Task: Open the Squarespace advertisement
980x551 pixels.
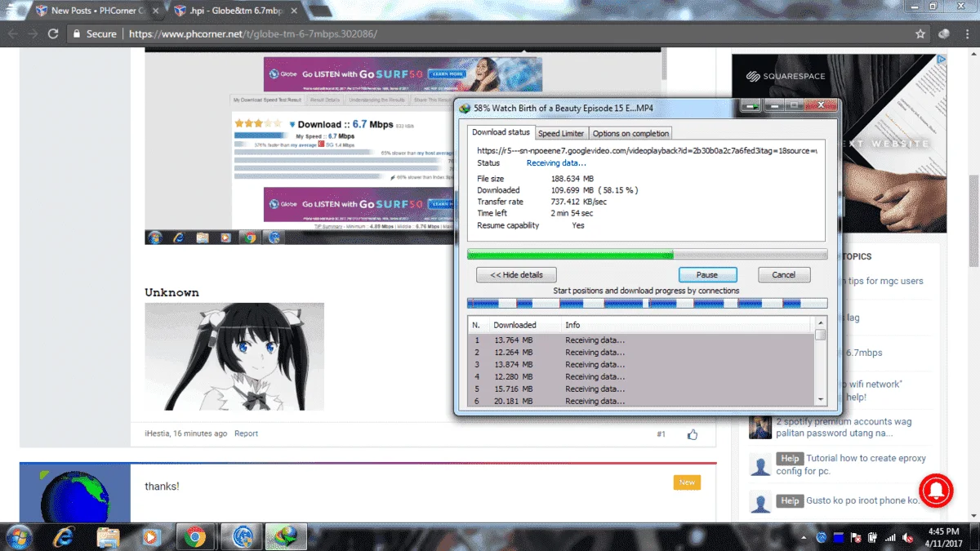Action: pyautogui.click(x=839, y=142)
